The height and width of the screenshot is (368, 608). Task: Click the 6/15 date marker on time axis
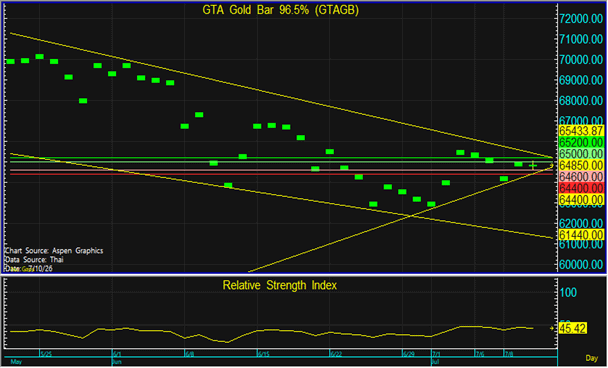point(263,354)
